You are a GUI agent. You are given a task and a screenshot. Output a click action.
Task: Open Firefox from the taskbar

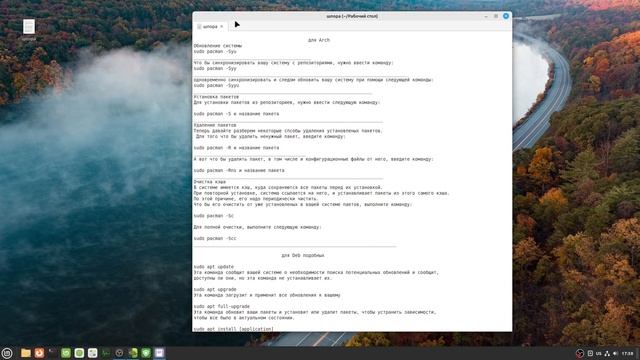[x=39, y=353]
